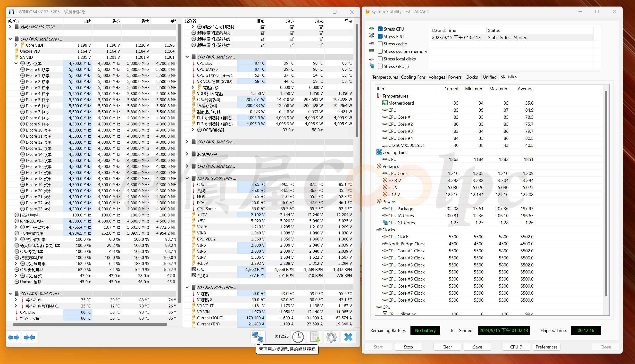Screen dimensions: 635x364
Task: Click Cooling Fans icon in AIDA64 list
Action: tap(379, 152)
